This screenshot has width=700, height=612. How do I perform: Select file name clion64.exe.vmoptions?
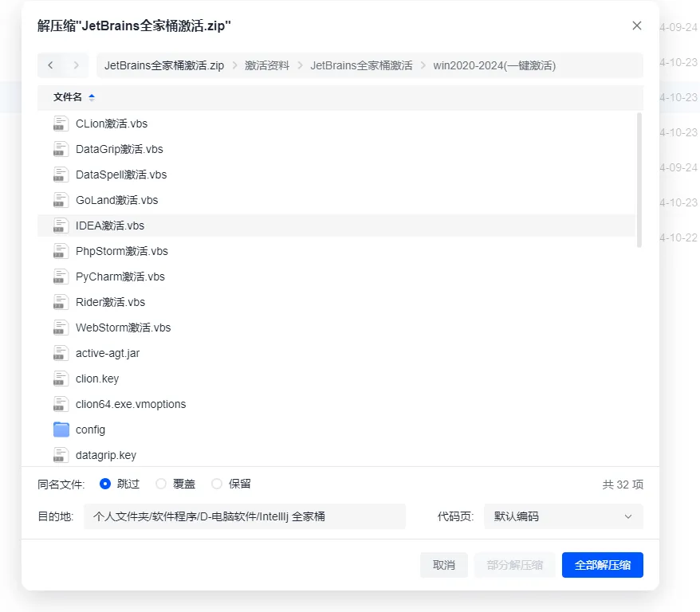click(131, 404)
